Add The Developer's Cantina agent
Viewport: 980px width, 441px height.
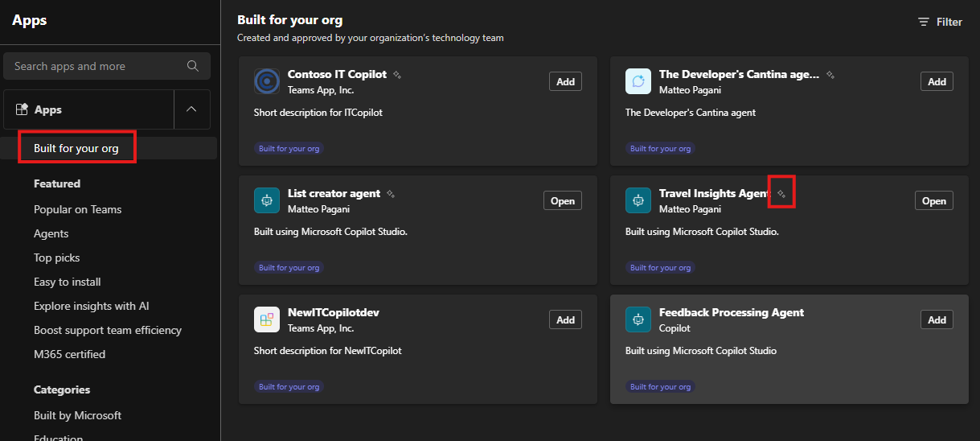937,81
